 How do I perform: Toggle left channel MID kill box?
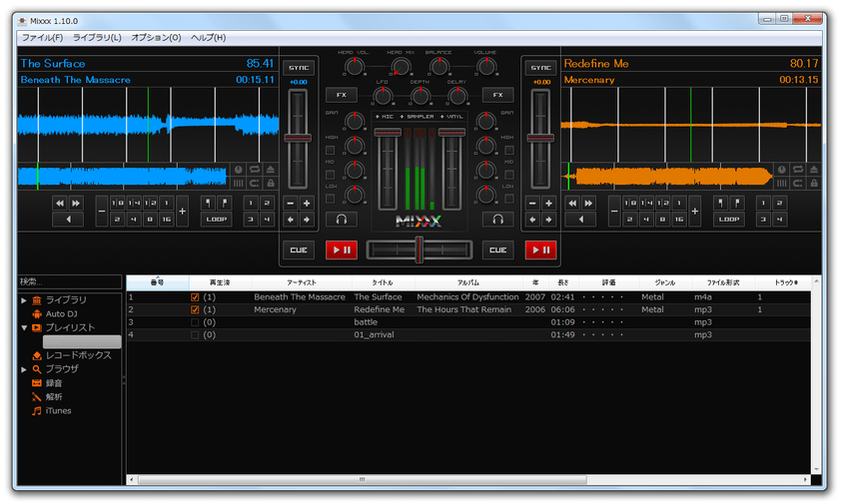coord(331,175)
